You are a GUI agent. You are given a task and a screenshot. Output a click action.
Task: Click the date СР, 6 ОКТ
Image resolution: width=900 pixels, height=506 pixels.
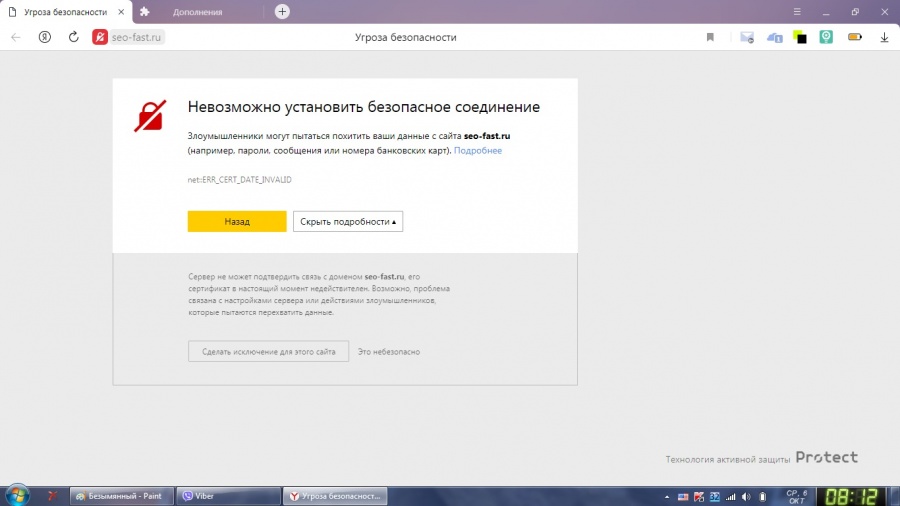pos(797,497)
